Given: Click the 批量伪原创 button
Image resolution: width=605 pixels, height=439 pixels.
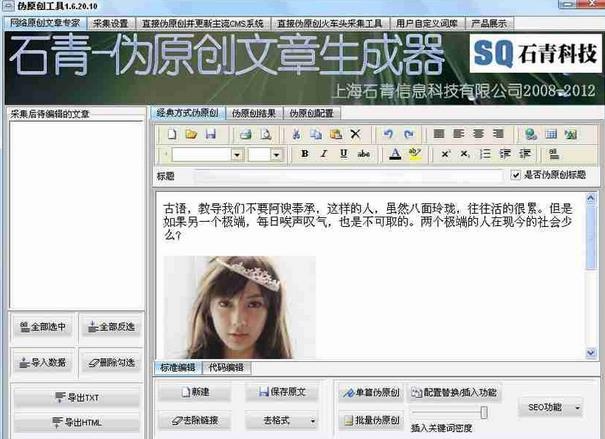Looking at the screenshot, I should pyautogui.click(x=371, y=420).
